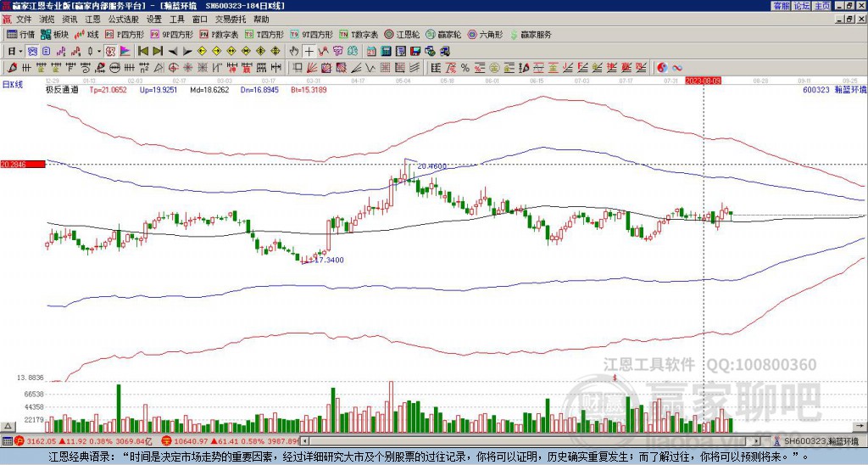Open the P数字表 tool
The image size is (868, 465).
pyautogui.click(x=219, y=34)
